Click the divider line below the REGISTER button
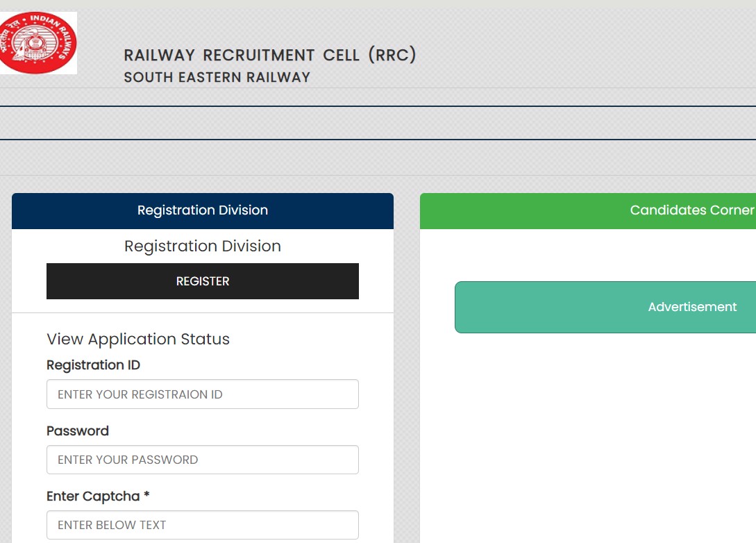 202,313
